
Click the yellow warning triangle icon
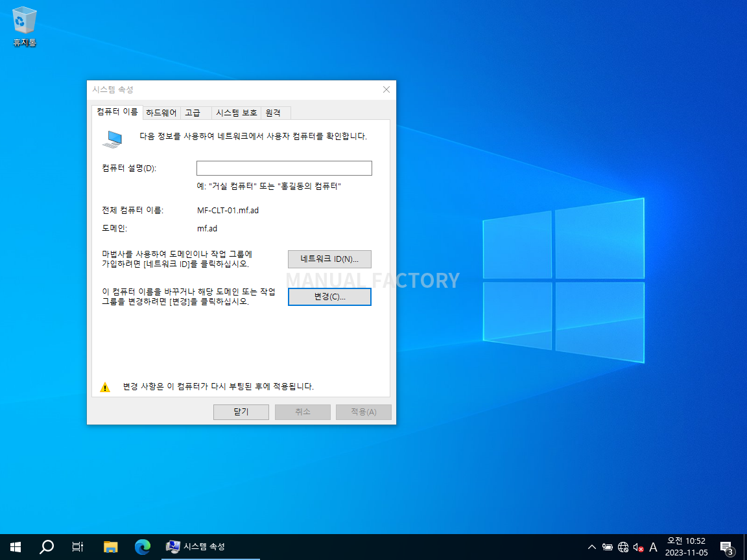(105, 387)
